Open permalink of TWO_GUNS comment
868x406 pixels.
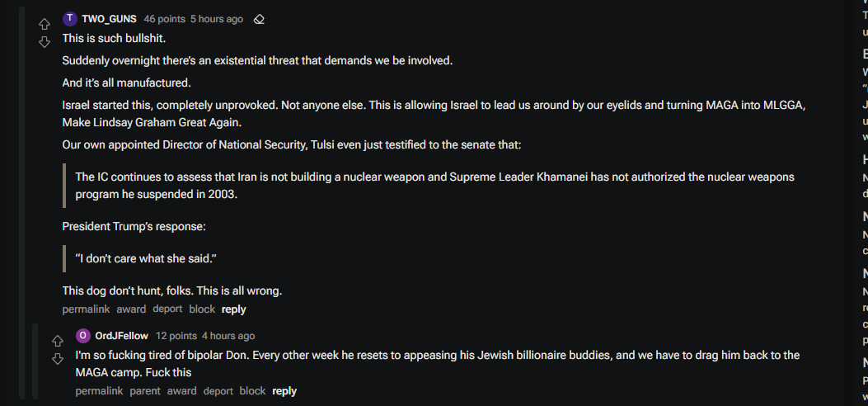[x=86, y=309]
